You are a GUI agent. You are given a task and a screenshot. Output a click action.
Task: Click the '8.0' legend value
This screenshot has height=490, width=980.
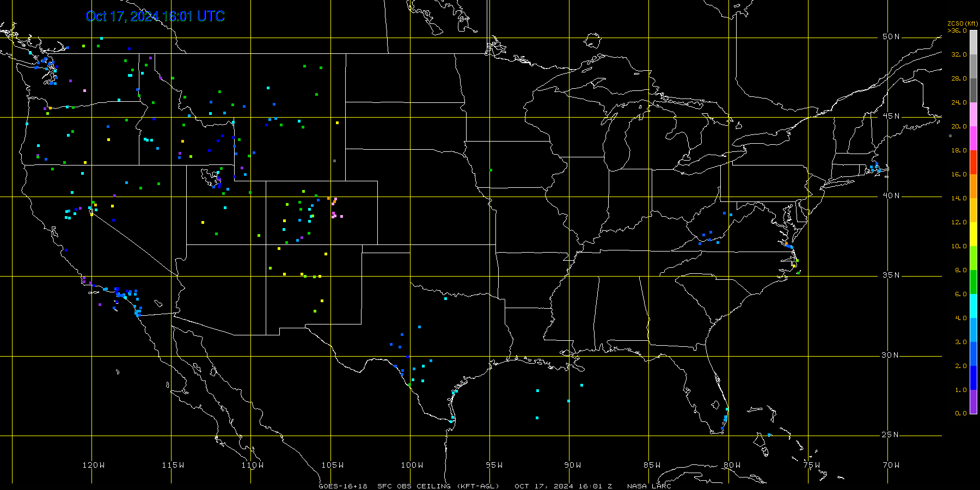pyautogui.click(x=961, y=270)
